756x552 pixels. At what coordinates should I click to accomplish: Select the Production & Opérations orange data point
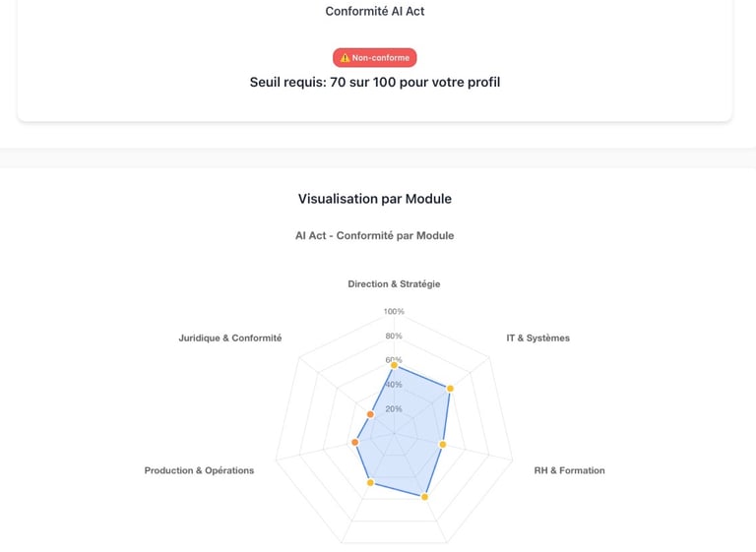(x=355, y=443)
